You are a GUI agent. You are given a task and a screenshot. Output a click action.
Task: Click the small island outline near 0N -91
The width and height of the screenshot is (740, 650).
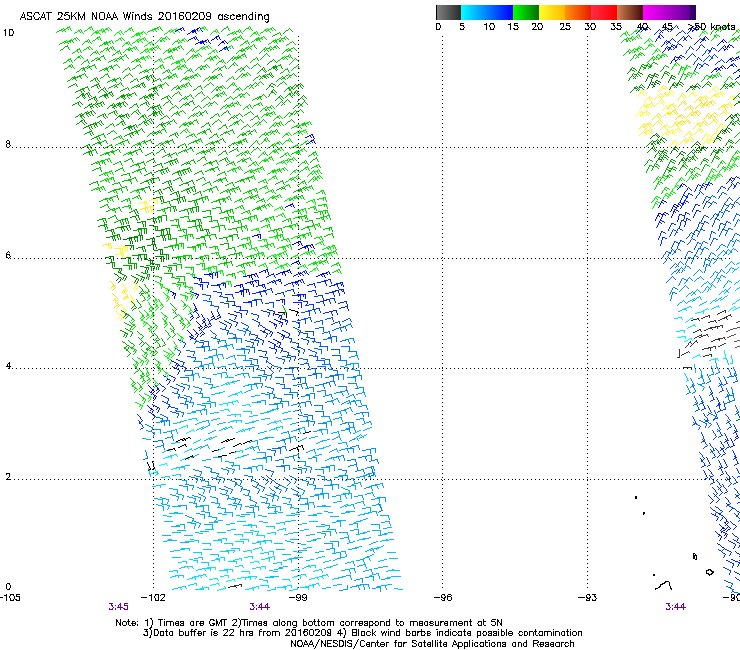click(709, 572)
